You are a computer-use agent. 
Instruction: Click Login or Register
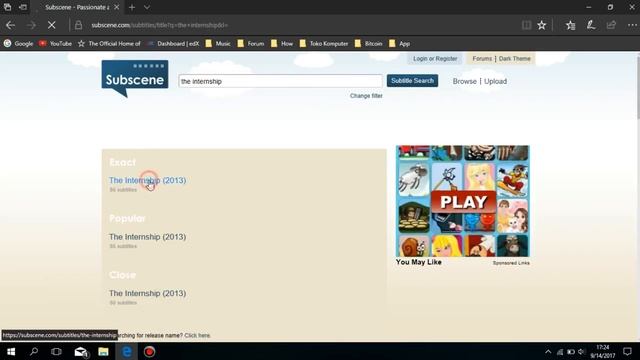435,59
